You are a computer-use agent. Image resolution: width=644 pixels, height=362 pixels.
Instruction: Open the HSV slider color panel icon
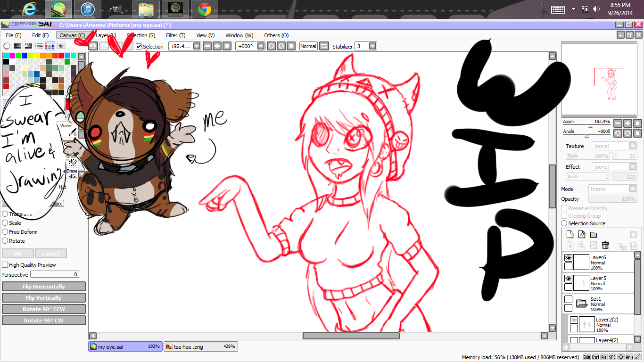coord(28,46)
